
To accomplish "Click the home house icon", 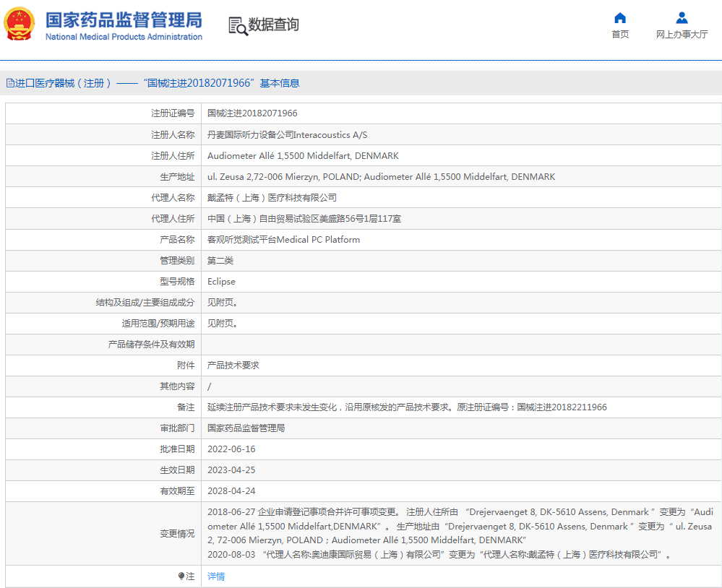I will (x=619, y=18).
